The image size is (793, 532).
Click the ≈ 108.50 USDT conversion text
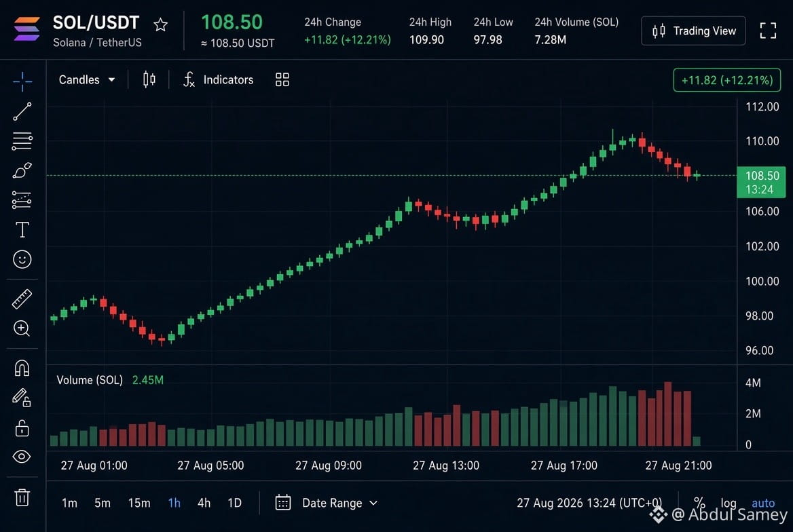[238, 43]
